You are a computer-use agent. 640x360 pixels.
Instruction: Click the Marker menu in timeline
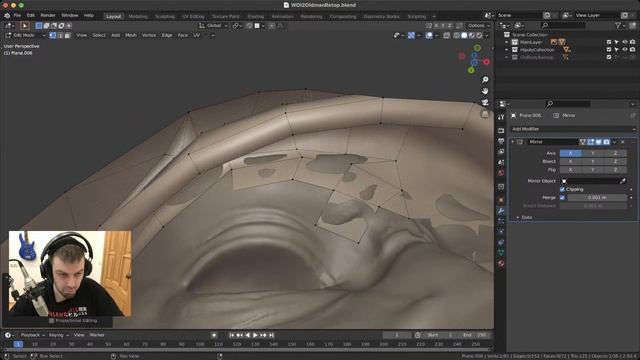tap(97, 335)
